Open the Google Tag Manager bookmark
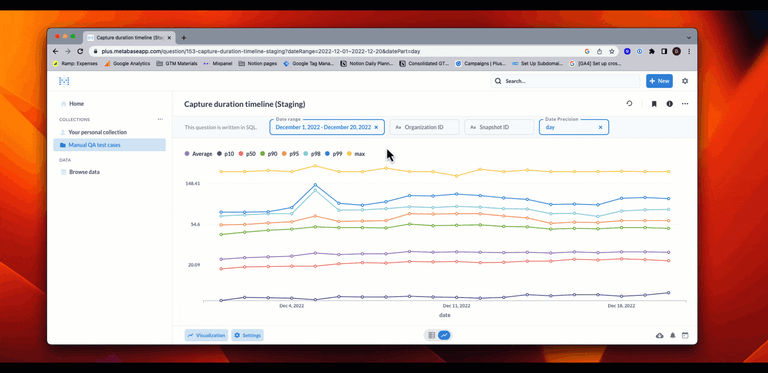768x373 pixels. (x=309, y=64)
